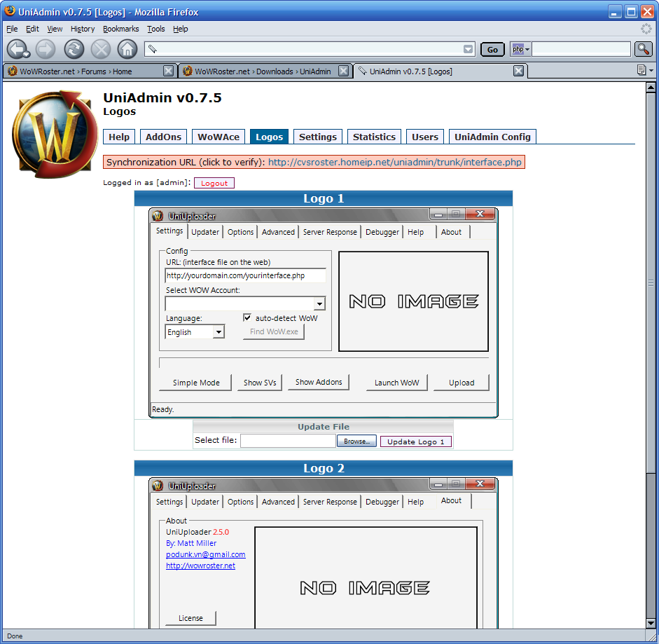Click the vertical scrollbar down arrow

[x=651, y=624]
